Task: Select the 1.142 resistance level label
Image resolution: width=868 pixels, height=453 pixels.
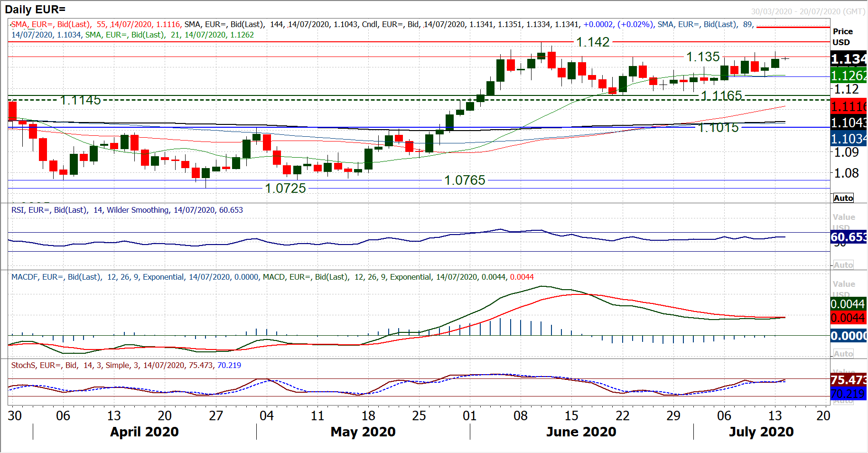Action: click(x=592, y=42)
